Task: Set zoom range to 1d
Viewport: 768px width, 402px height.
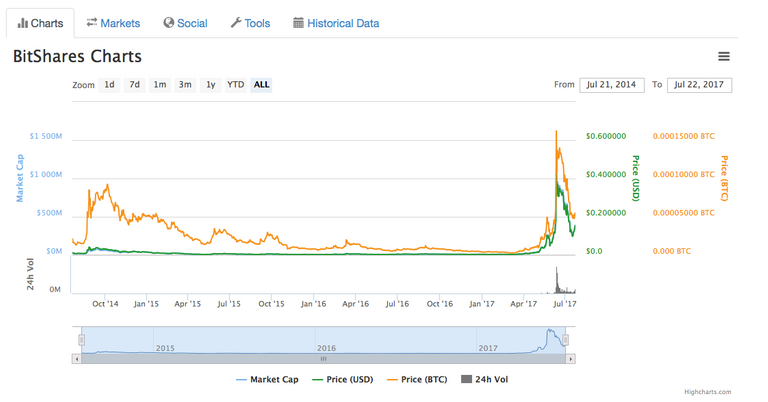Action: click(109, 85)
